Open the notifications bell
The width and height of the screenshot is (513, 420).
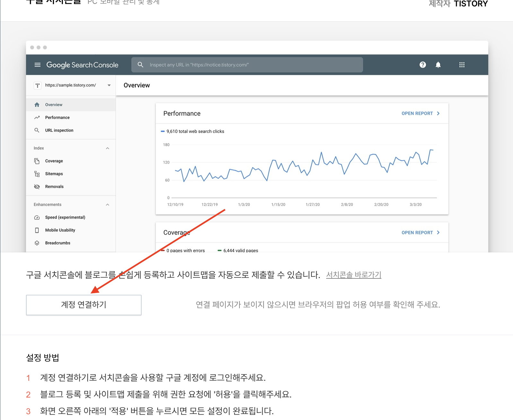[438, 65]
